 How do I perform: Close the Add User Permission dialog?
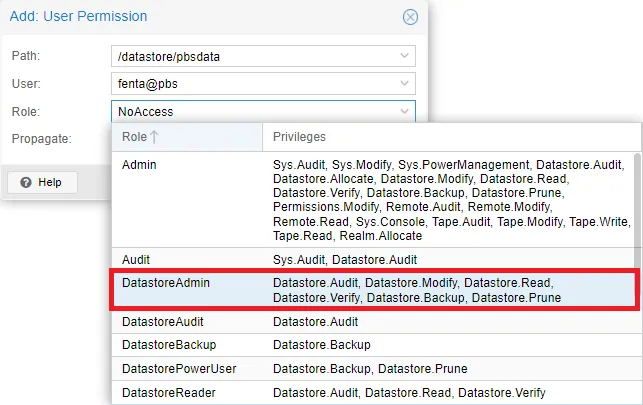pyautogui.click(x=410, y=17)
